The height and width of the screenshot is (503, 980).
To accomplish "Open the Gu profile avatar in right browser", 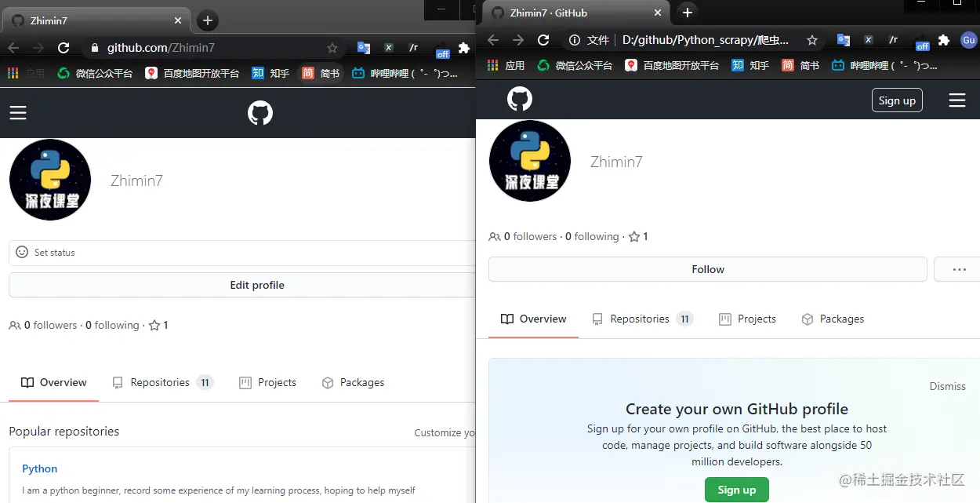I will 969,40.
